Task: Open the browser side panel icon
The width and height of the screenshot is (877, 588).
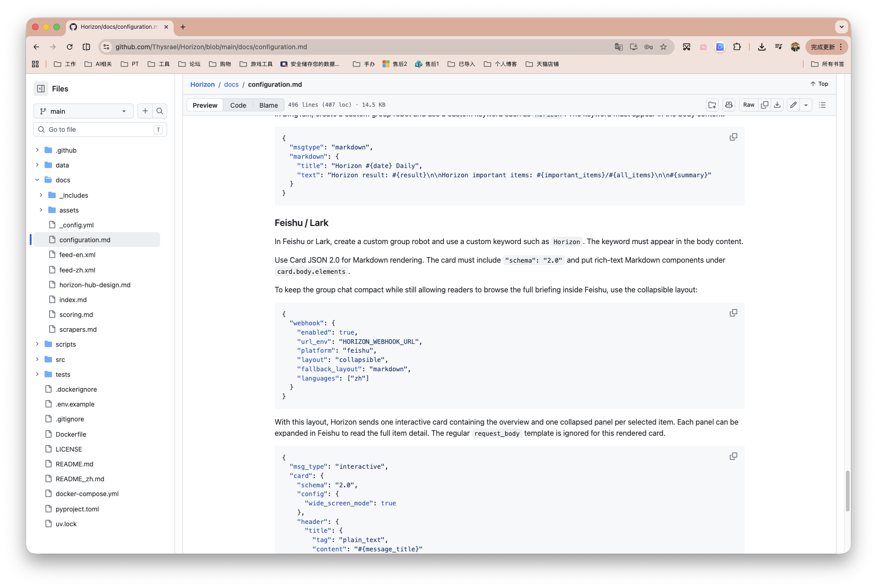Action: click(x=86, y=47)
